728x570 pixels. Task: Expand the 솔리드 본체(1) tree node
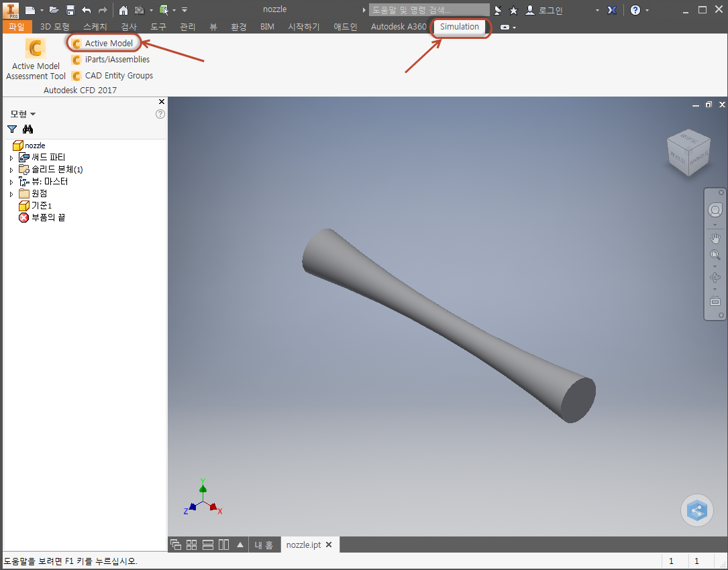[x=11, y=170]
